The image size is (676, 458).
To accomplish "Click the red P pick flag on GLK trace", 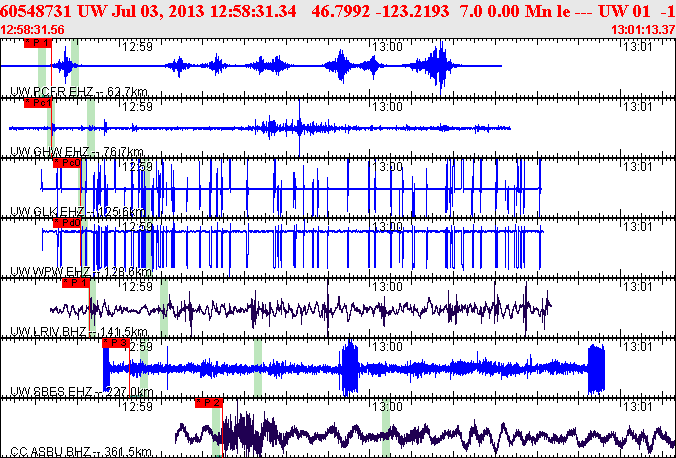I will point(67,162).
